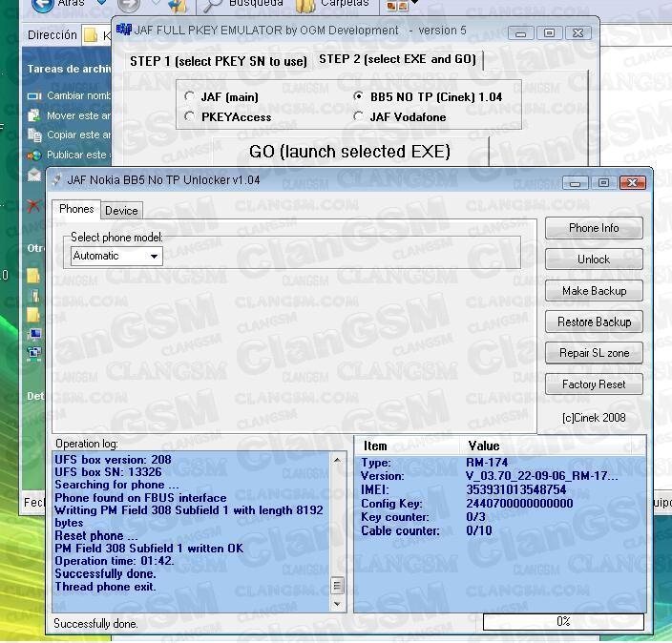The image size is (672, 643).
Task: Click the Factory Reset button
Action: (x=594, y=384)
